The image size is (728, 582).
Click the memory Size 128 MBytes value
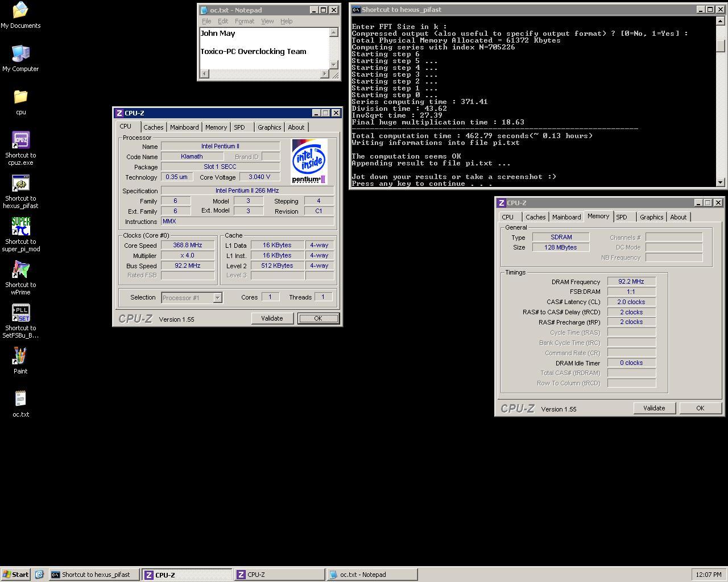(x=561, y=247)
